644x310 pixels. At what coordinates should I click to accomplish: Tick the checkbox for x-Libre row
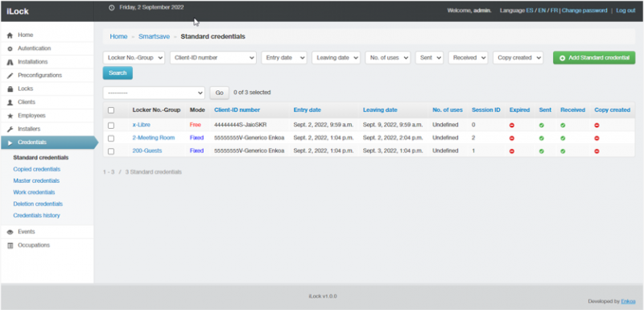pos(111,126)
